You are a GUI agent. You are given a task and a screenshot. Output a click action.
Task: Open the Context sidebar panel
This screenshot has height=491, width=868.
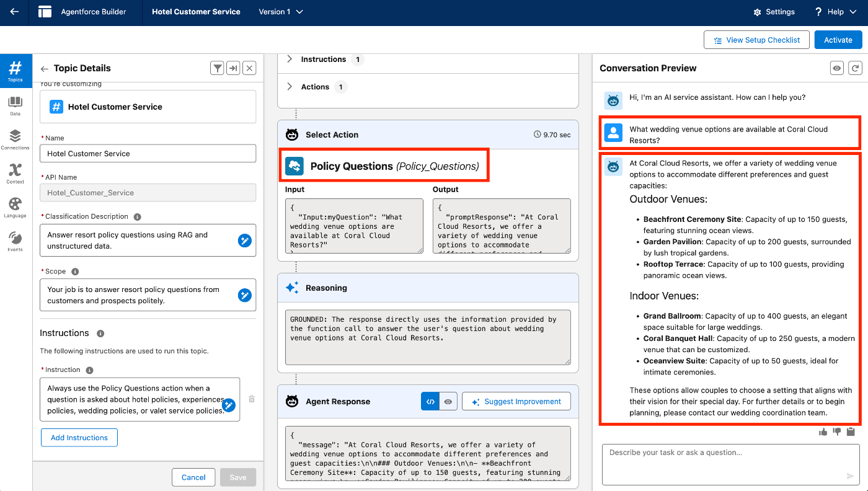point(15,174)
